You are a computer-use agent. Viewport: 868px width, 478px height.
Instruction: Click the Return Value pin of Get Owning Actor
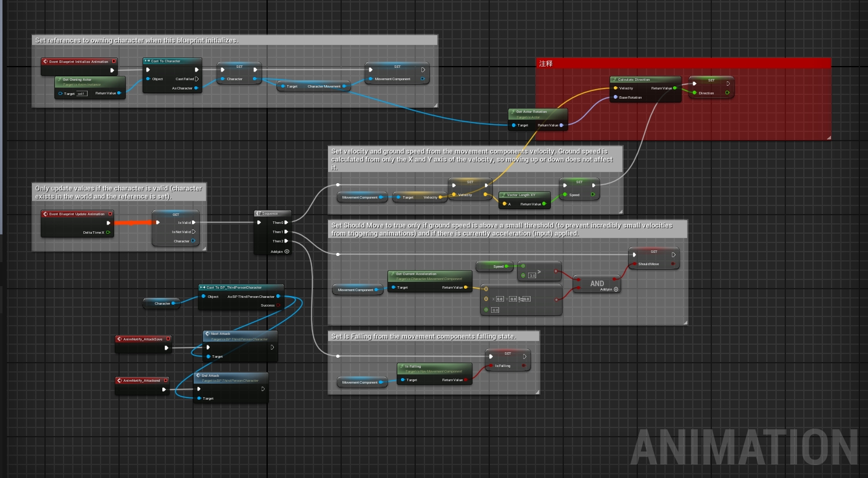[120, 94]
